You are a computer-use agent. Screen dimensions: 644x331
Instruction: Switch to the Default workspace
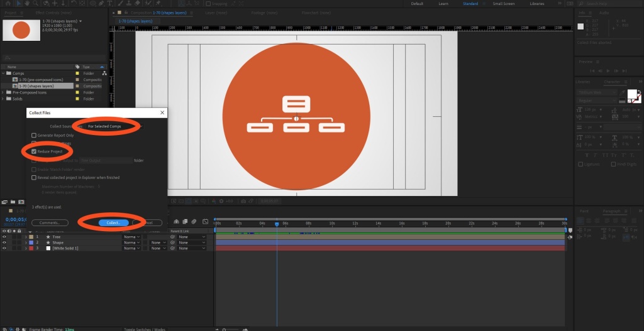click(x=417, y=4)
